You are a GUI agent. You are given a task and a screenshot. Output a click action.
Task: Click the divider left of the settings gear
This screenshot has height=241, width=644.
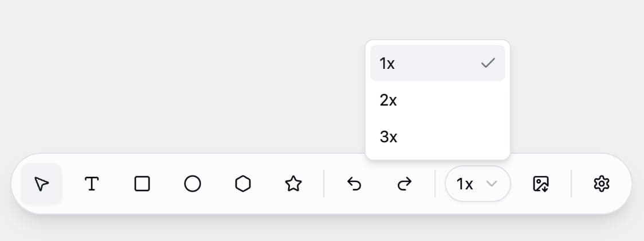pos(571,184)
